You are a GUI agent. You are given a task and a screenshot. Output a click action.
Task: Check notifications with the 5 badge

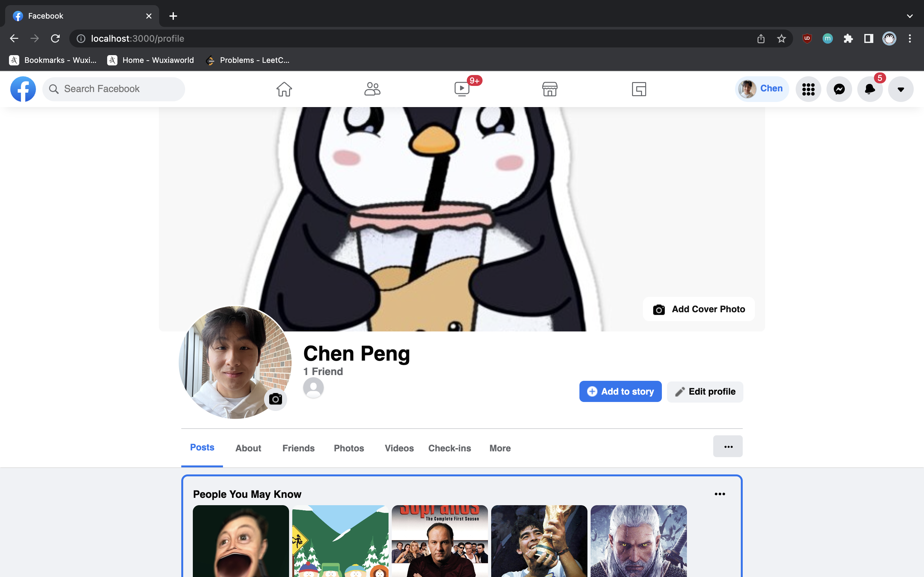pos(869,89)
